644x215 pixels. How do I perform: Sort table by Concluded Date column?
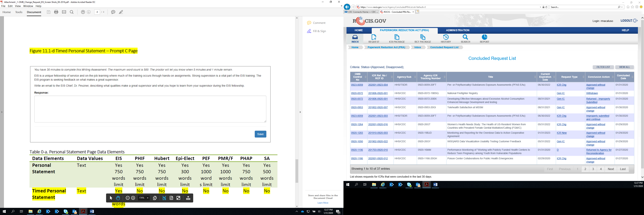coord(633,77)
